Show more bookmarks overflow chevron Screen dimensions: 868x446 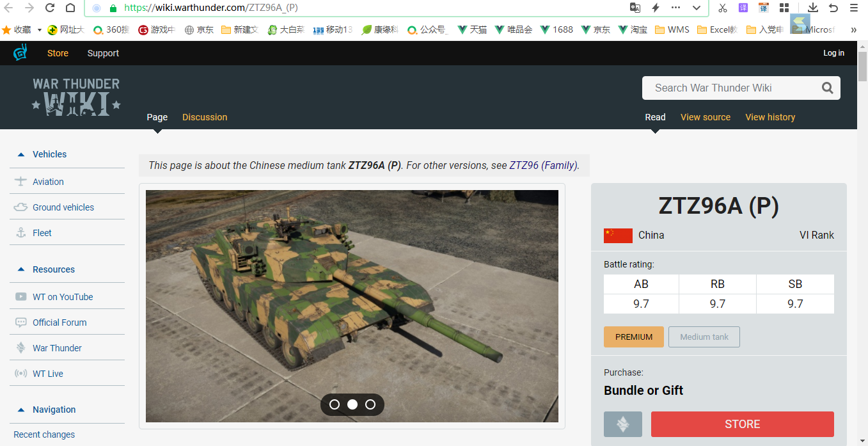853,29
